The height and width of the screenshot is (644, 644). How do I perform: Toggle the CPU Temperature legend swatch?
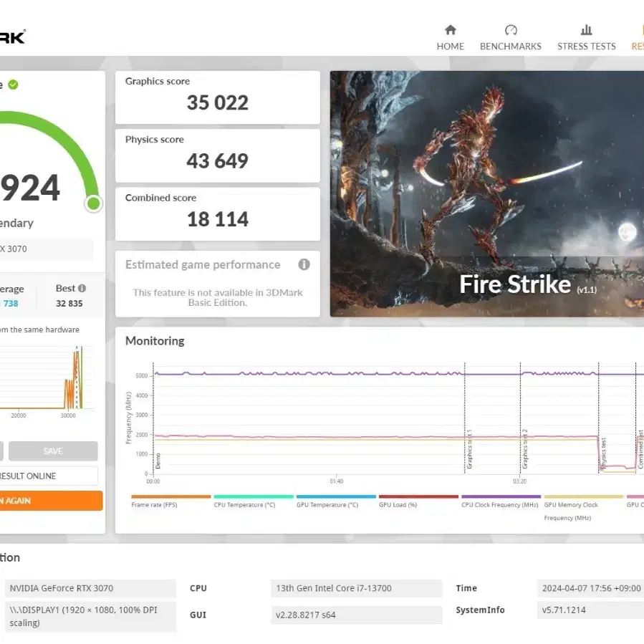tap(254, 496)
